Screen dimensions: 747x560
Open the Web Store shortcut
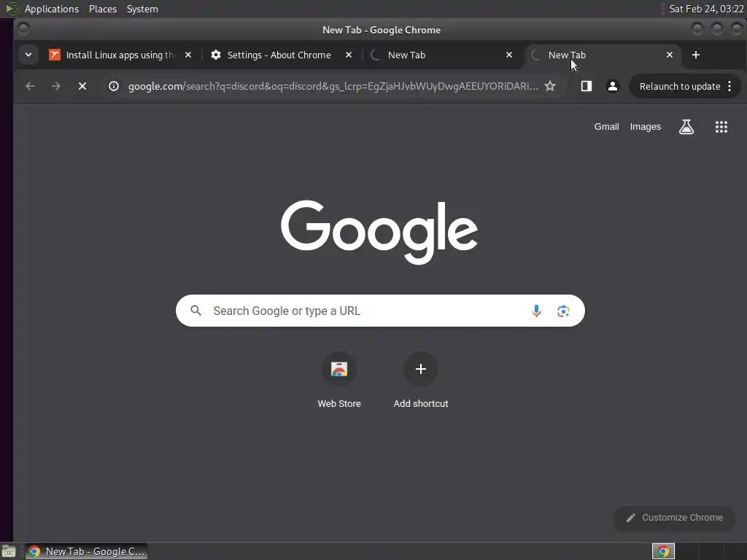339,381
